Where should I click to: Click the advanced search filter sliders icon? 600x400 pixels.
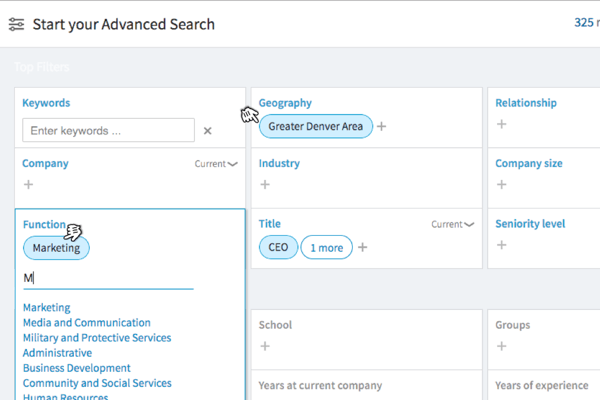point(17,24)
